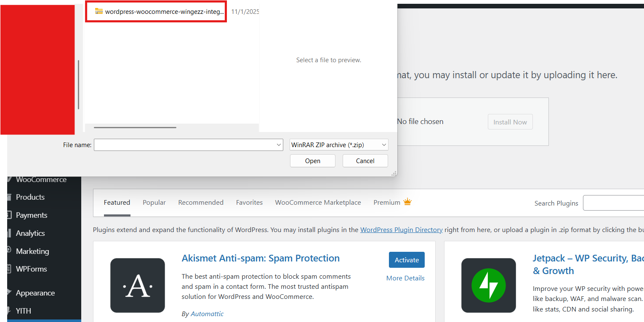
Task: Click the Products icon in the sidebar
Action: (9, 197)
